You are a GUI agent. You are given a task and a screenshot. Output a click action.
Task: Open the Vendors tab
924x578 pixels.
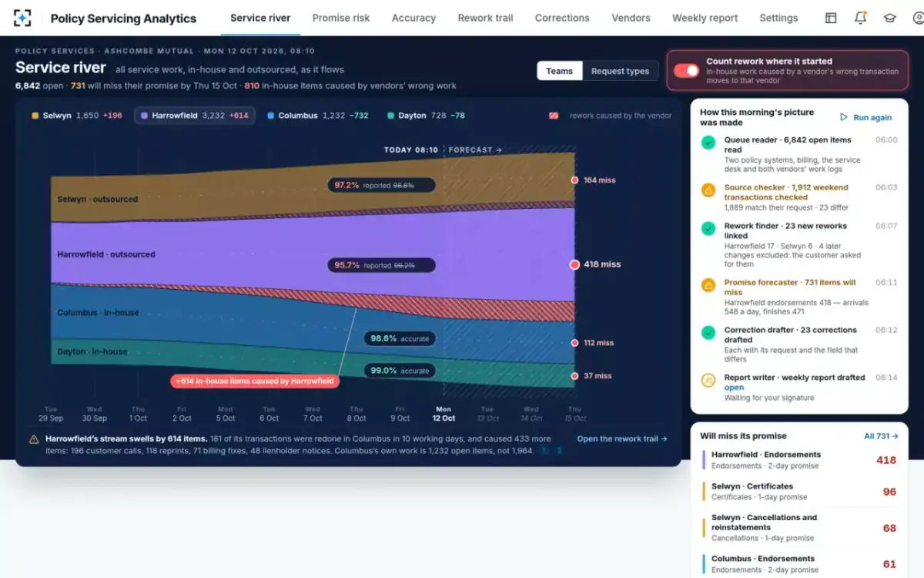[x=631, y=18]
